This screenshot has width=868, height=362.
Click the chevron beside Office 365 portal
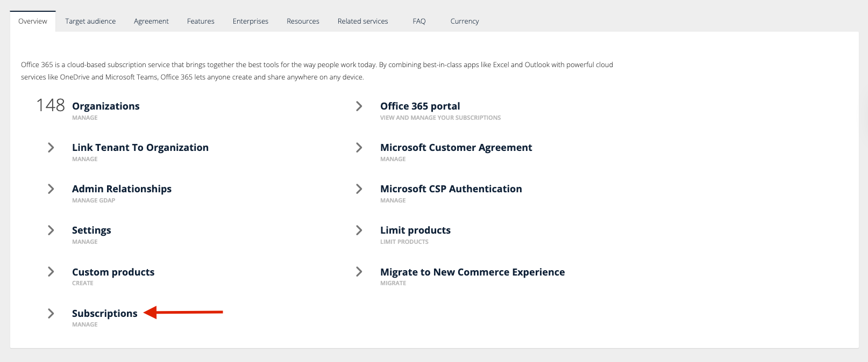tap(359, 106)
